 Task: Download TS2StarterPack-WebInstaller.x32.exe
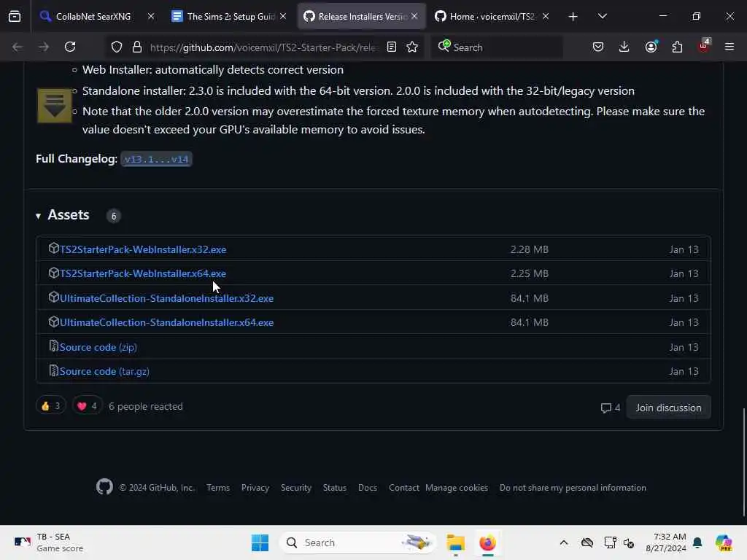[x=142, y=249]
